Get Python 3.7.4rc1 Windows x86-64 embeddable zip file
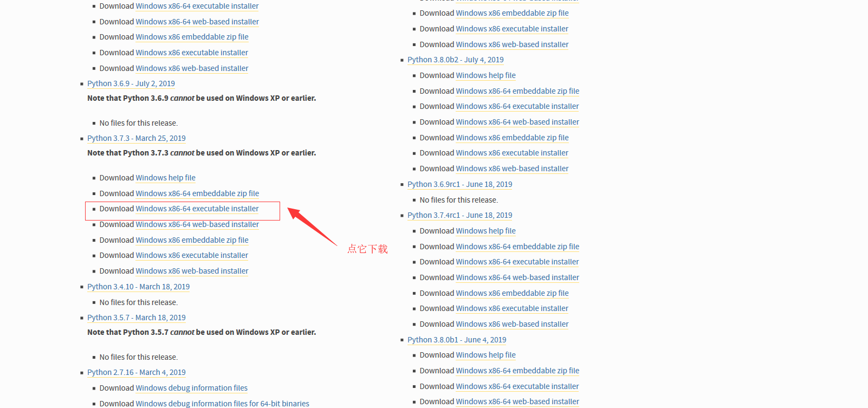This screenshot has width=868, height=408. click(x=517, y=247)
